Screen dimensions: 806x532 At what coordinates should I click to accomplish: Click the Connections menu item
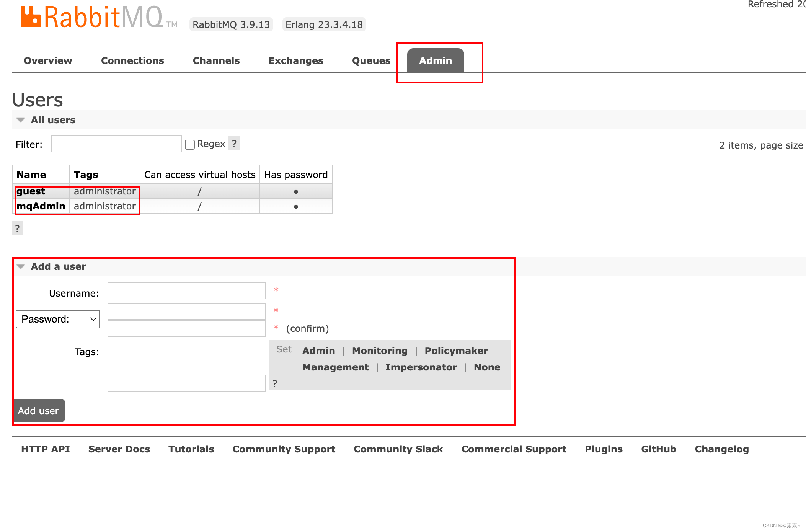pyautogui.click(x=132, y=59)
